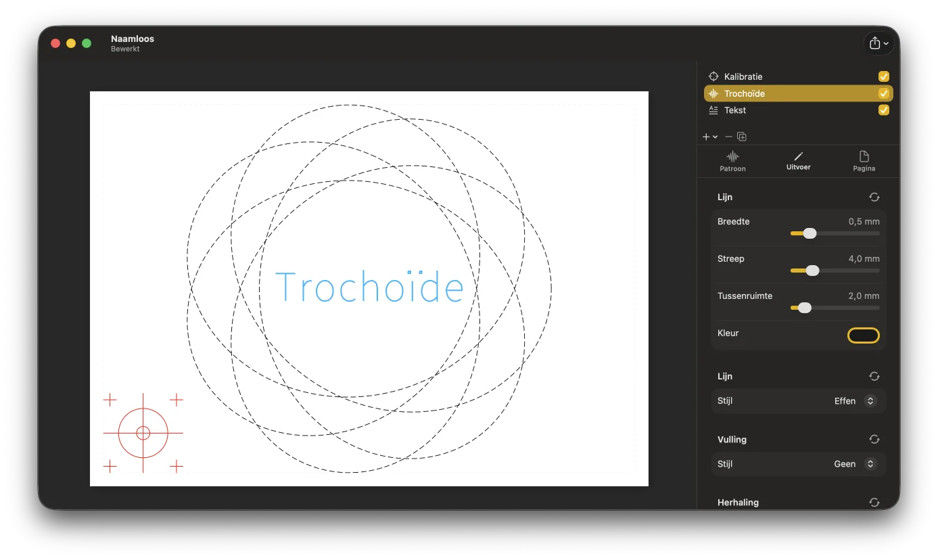The width and height of the screenshot is (938, 560).
Task: Open the share menu in the title bar
Action: pos(879,43)
